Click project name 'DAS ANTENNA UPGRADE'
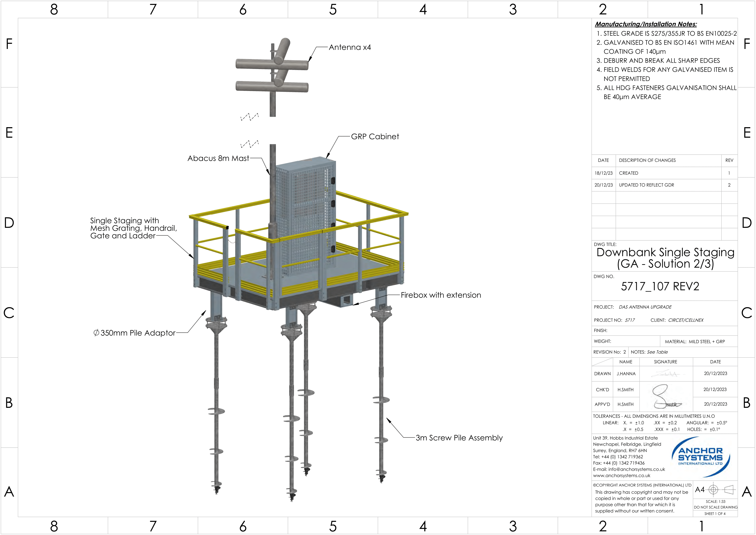This screenshot has width=756, height=535. click(645, 307)
